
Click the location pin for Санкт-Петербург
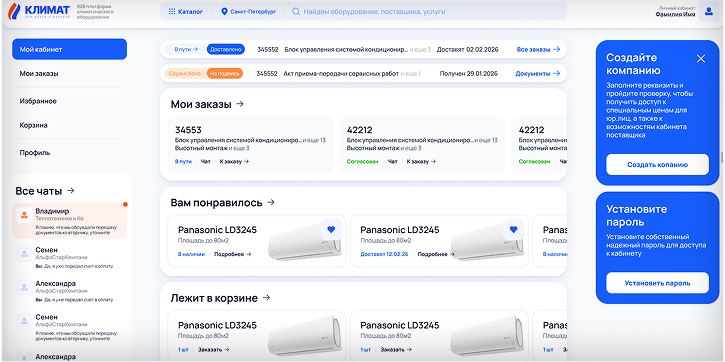[x=224, y=12]
